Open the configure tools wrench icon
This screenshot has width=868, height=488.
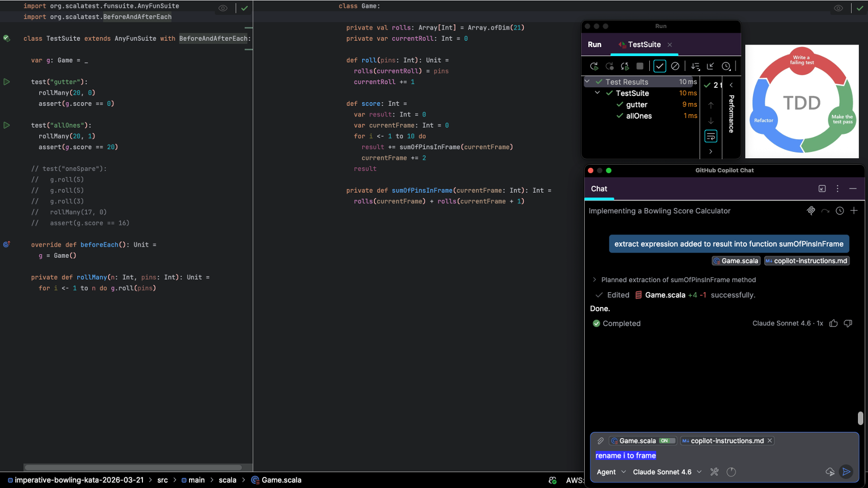click(714, 472)
